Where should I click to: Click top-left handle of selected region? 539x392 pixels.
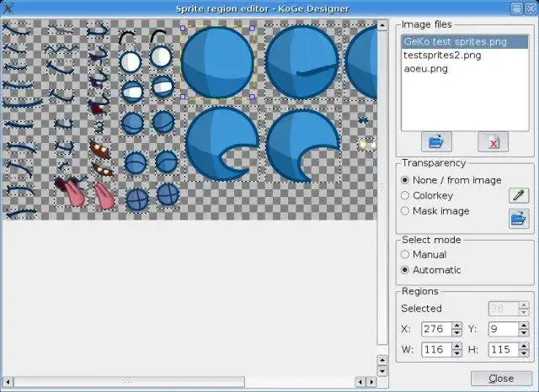pyautogui.click(x=182, y=28)
